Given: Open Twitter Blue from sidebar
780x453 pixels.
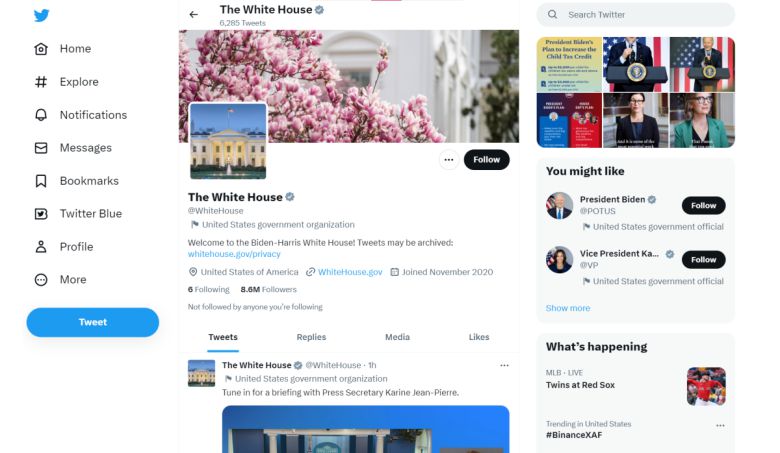Looking at the screenshot, I should point(78,214).
